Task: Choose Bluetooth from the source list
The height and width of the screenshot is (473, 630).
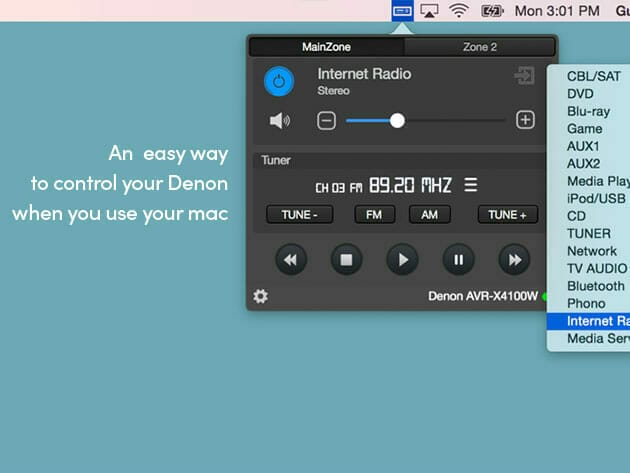Action: coord(595,286)
